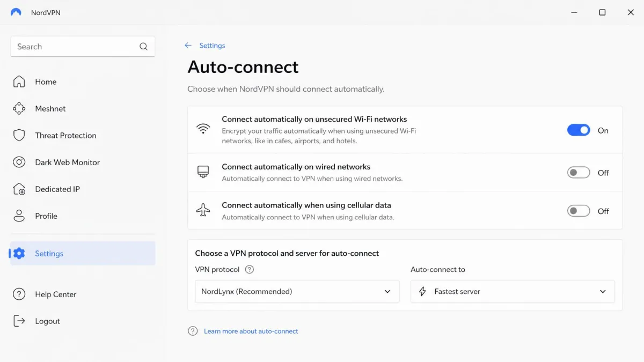644x362 pixels.
Task: Click the airplane icon in cellular data row
Action: (x=203, y=211)
